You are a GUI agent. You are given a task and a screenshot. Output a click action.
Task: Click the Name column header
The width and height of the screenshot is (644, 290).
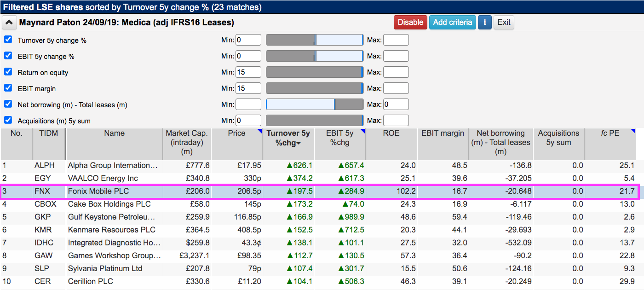click(x=114, y=133)
